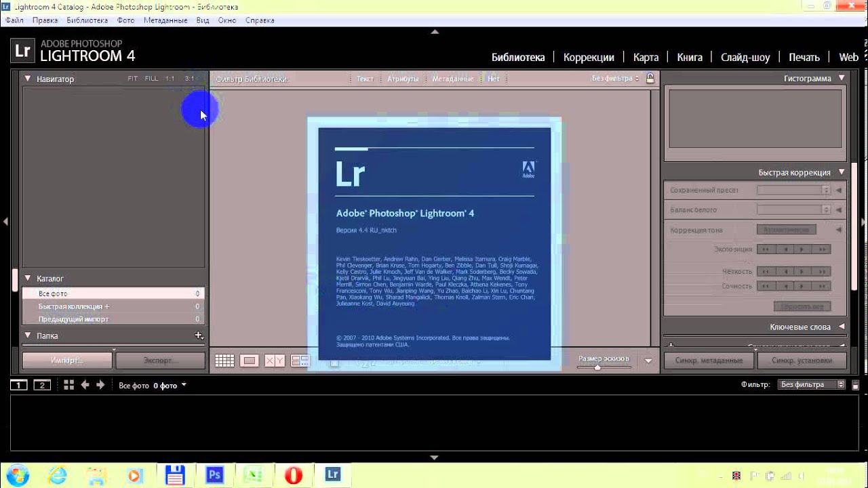Toggle filmstrip filter switch icon
The image size is (868, 488).
(855, 385)
